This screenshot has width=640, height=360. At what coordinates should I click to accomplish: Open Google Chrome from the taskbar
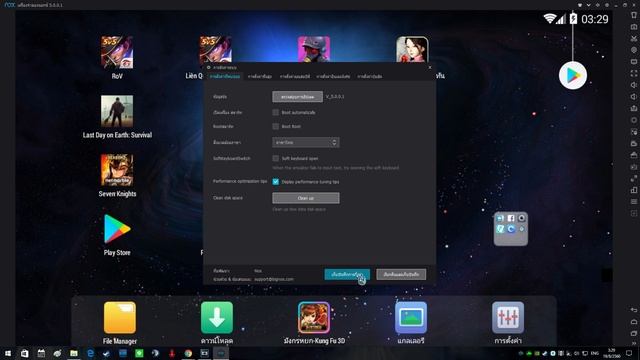click(188, 353)
